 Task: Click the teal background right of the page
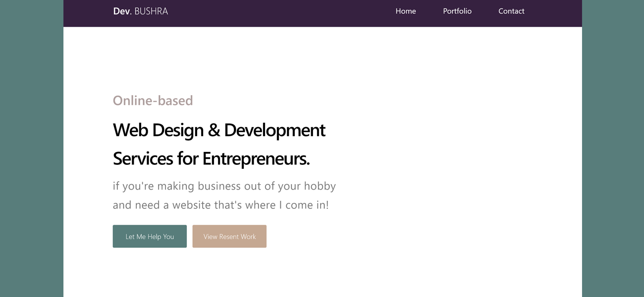613,148
